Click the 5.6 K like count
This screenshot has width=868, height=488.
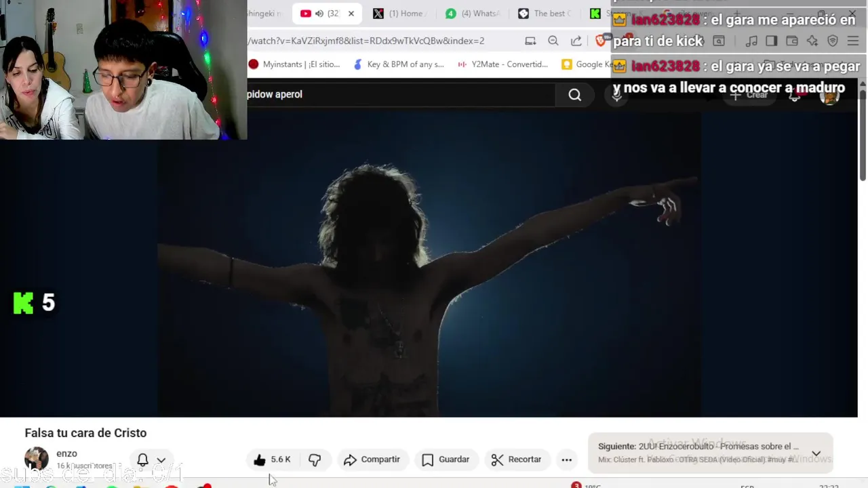(280, 460)
